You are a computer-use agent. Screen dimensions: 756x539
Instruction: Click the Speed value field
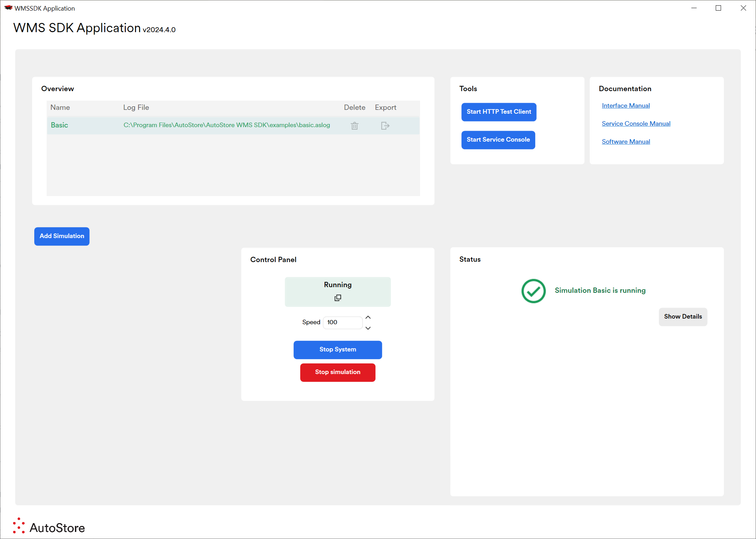point(343,322)
